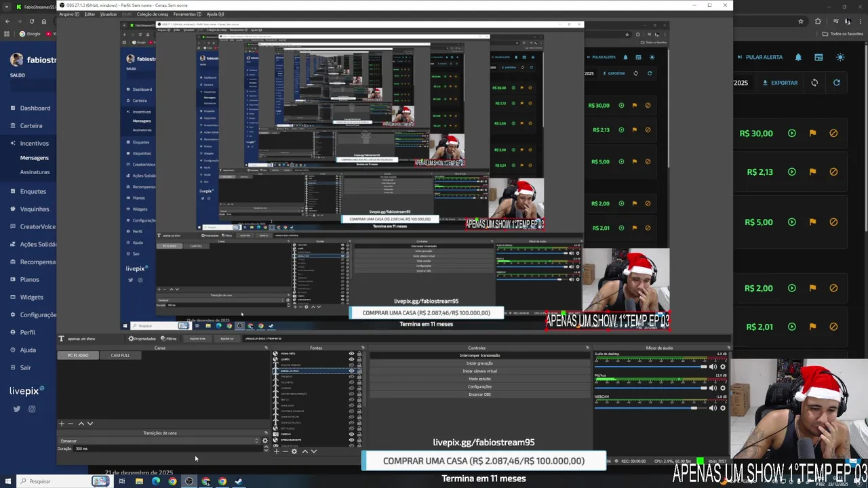Open the Ferramentas menu in OBS
The image size is (868, 488).
(187, 14)
